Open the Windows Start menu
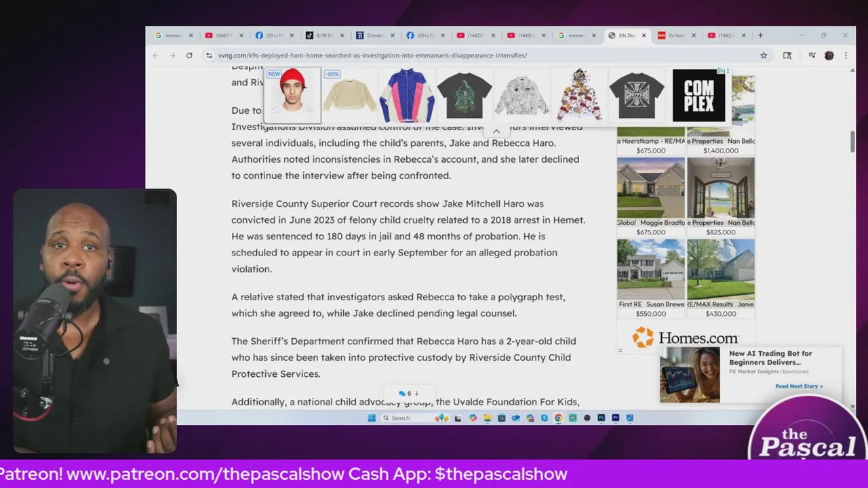This screenshot has width=868, height=488. coord(372,418)
